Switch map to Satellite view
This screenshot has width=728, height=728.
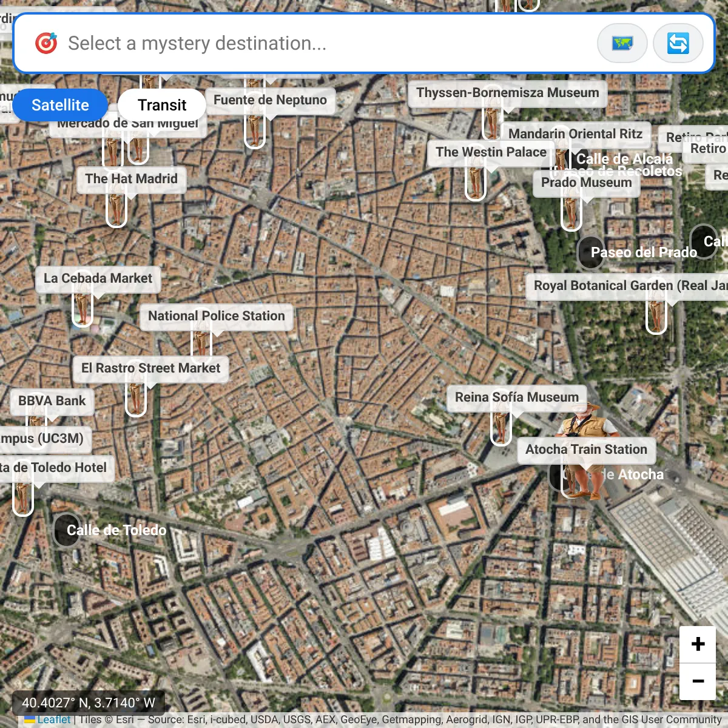pos(60,105)
